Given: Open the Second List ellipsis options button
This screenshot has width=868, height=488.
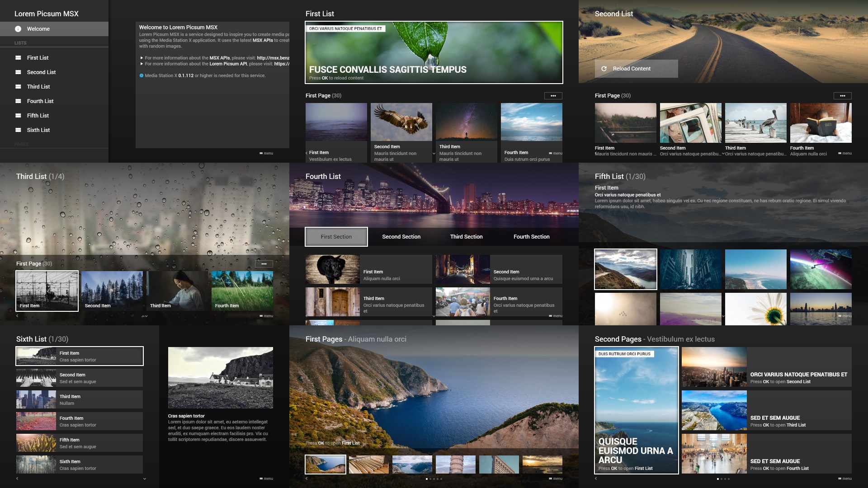Looking at the screenshot, I should tap(842, 96).
